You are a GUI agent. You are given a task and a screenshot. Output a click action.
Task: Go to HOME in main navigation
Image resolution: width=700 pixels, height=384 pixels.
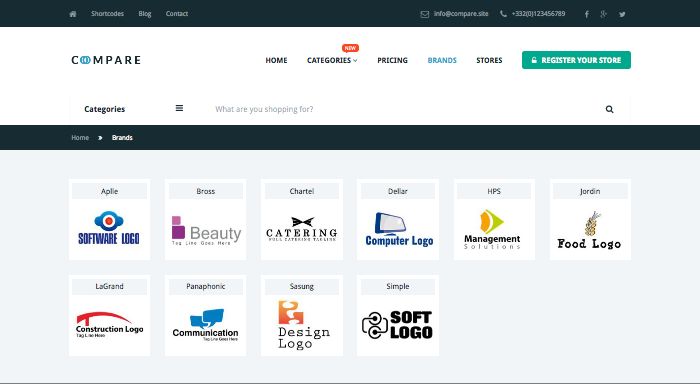(276, 60)
